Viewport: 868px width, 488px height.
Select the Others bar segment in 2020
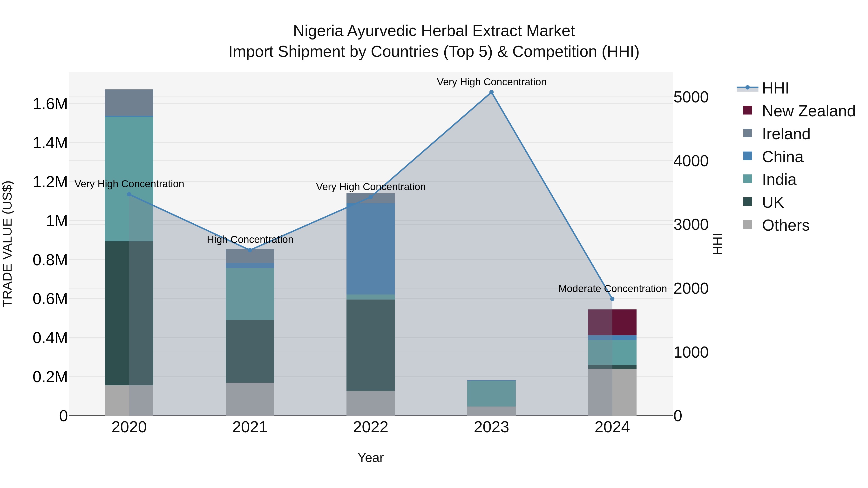coord(129,401)
